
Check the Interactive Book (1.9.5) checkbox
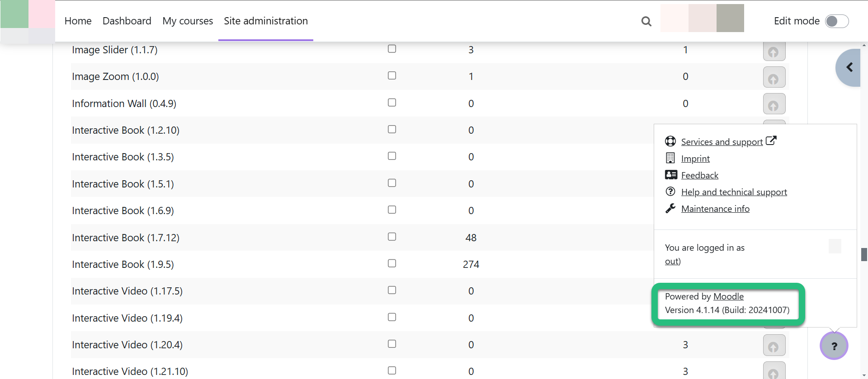pos(392,263)
